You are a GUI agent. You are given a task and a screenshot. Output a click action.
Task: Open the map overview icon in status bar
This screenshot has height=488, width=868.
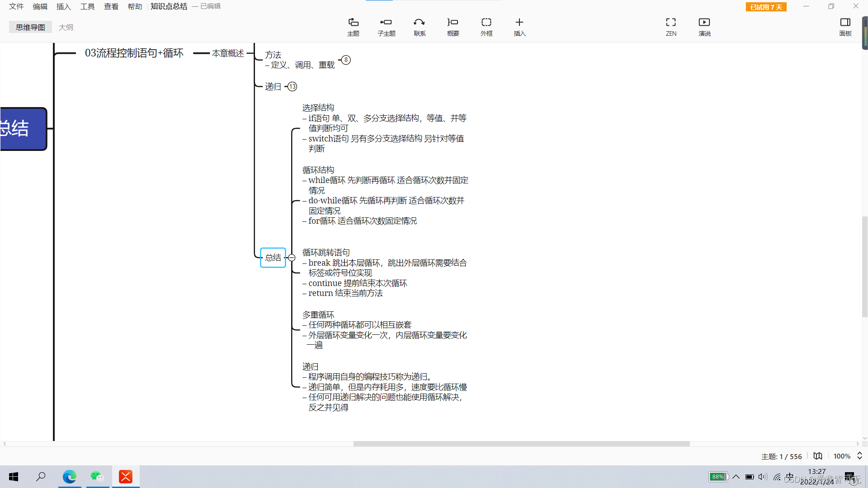click(x=818, y=456)
